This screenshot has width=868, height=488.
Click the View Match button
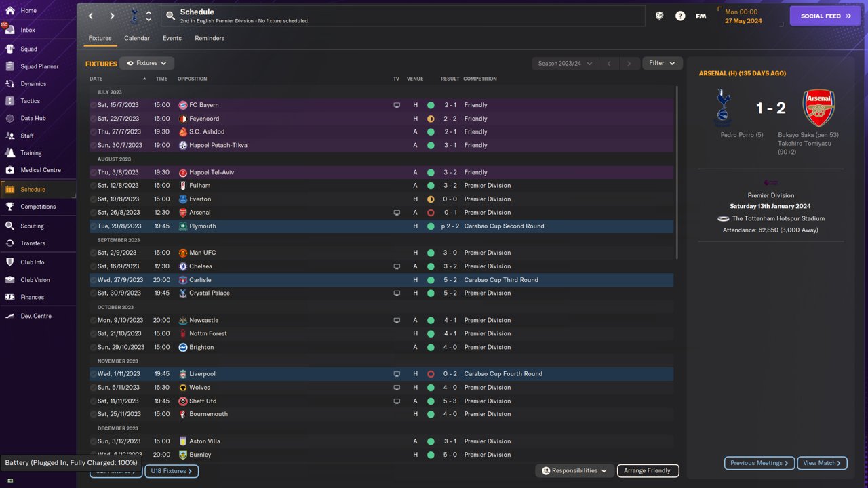[822, 463]
